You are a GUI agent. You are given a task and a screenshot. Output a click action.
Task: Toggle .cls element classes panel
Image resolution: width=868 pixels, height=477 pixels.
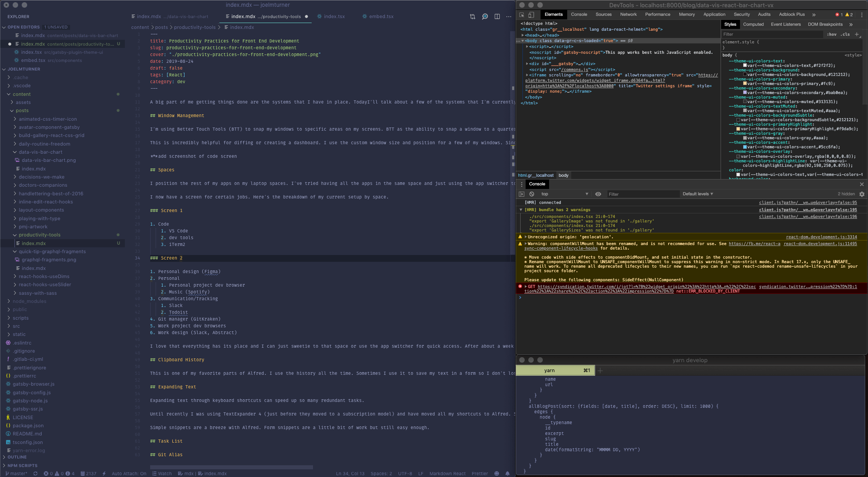(x=845, y=34)
